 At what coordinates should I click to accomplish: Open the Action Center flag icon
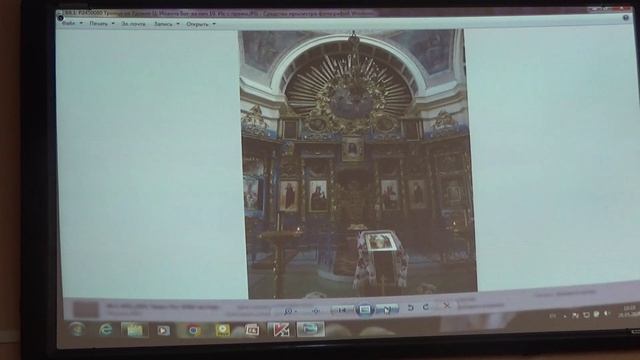[x=576, y=315]
